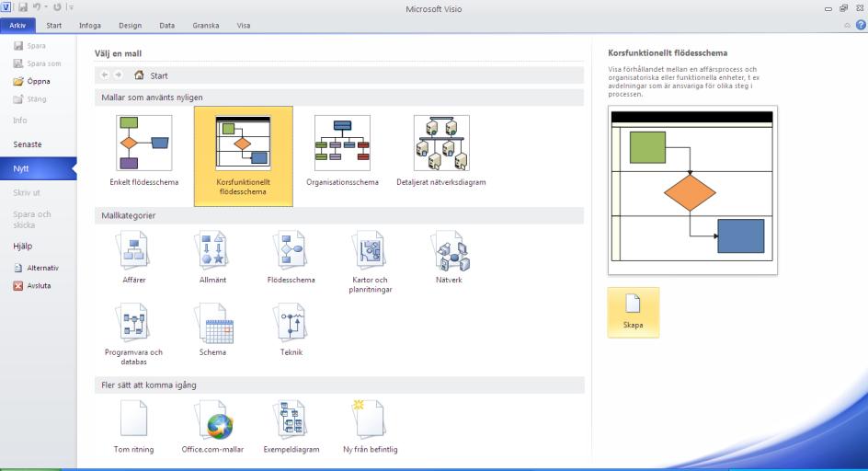
Task: Open the Affärer template category
Action: pyautogui.click(x=134, y=258)
